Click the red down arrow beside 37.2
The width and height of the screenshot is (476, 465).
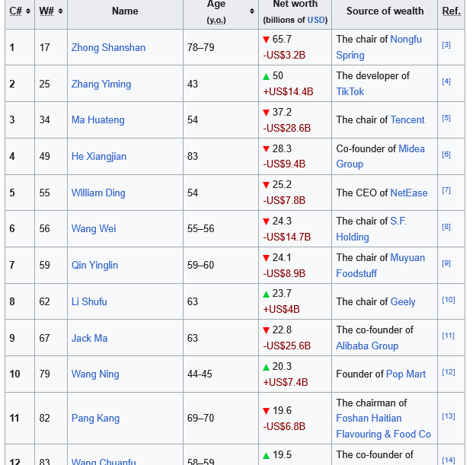click(267, 113)
